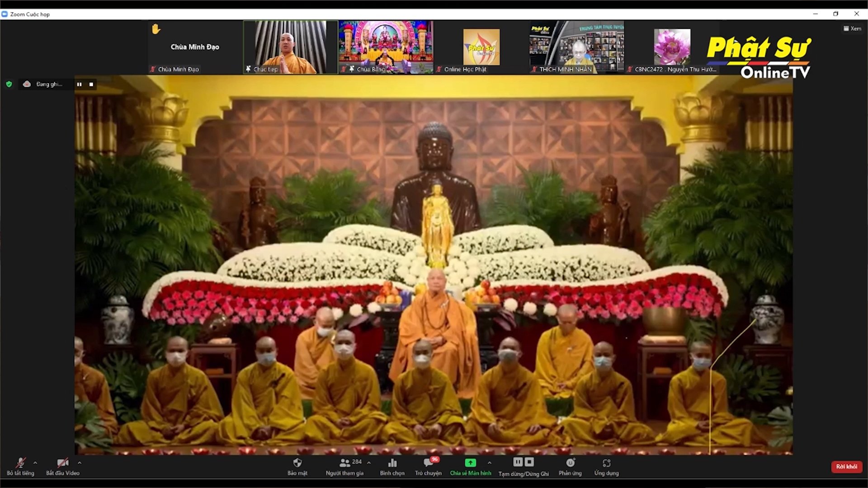Click green encryption shield icon
This screenshot has width=868, height=488.
point(9,84)
